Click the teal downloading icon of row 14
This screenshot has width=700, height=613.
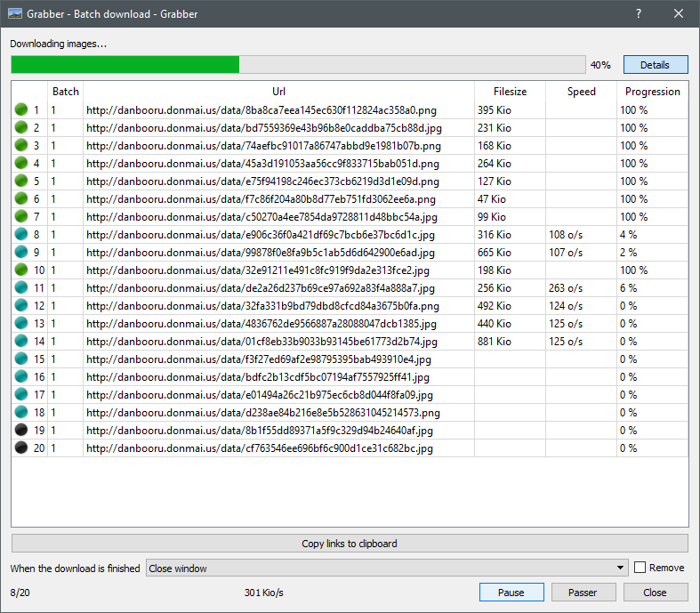pyautogui.click(x=21, y=341)
